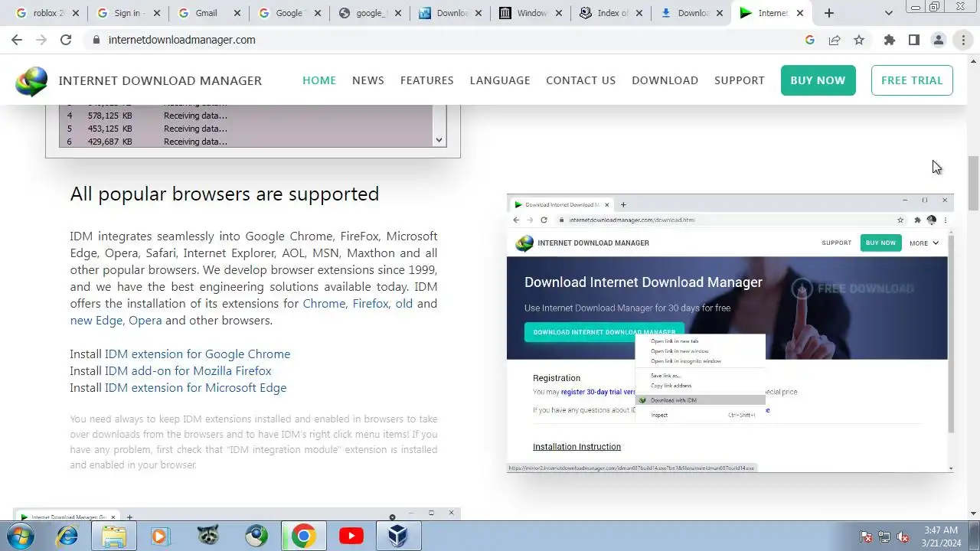Open IDM add-on for Mozilla Firefox link
Image resolution: width=980 pixels, height=551 pixels.
coord(188,371)
